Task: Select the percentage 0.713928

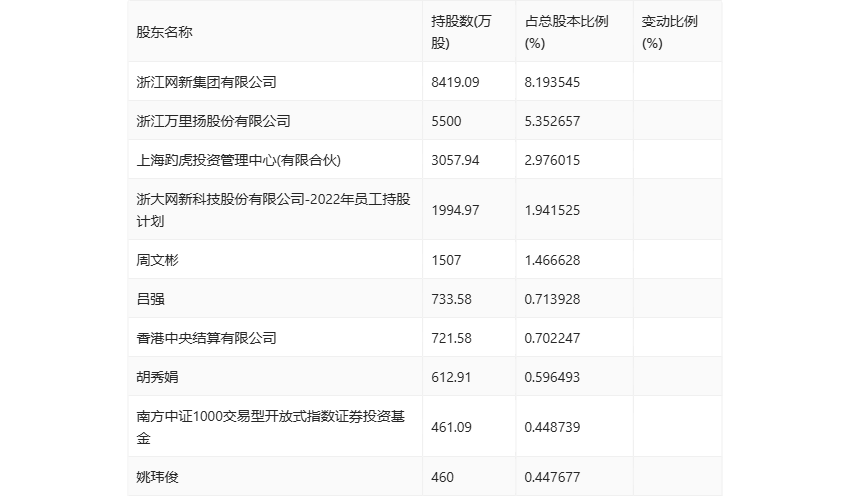Action: pyautogui.click(x=552, y=299)
